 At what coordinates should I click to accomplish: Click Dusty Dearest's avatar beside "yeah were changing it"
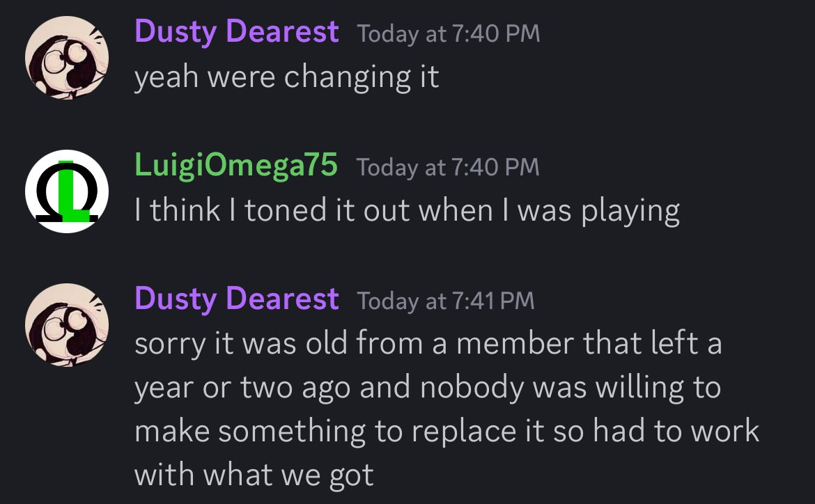(x=67, y=58)
